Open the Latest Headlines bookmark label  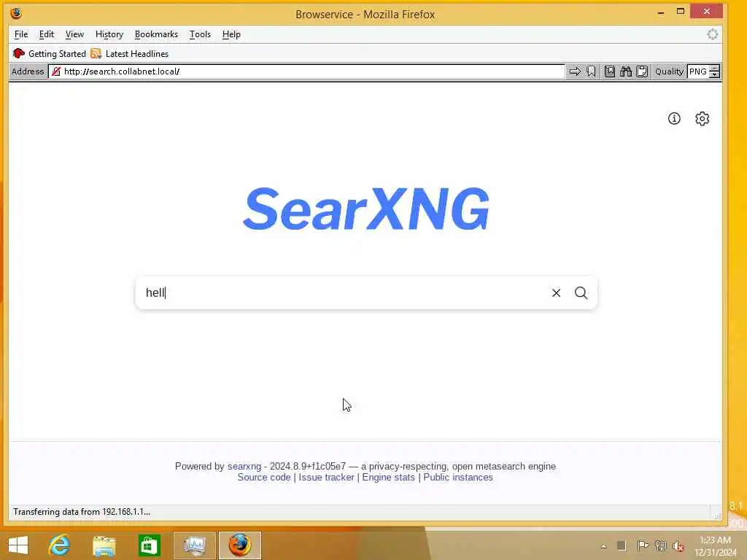click(x=137, y=54)
